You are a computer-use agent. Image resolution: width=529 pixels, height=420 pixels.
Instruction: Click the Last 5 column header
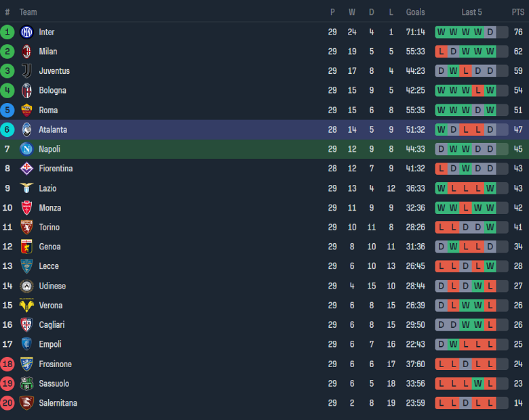pyautogui.click(x=471, y=12)
